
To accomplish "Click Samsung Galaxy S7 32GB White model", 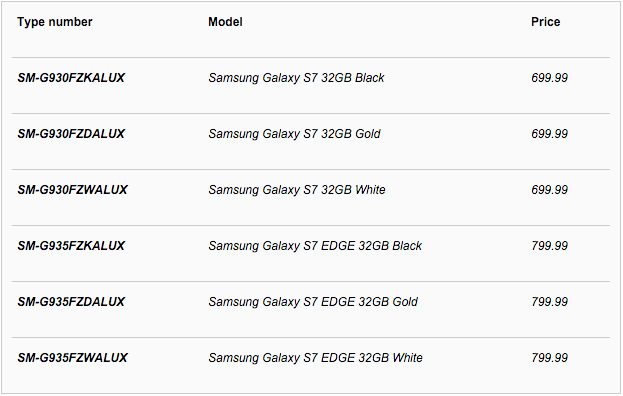I will pyautogui.click(x=297, y=190).
